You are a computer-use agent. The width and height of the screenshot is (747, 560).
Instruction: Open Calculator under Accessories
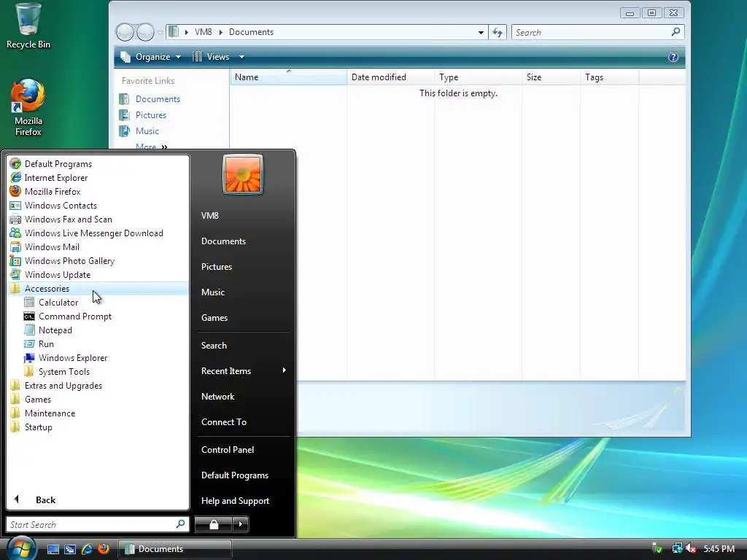[x=58, y=303]
